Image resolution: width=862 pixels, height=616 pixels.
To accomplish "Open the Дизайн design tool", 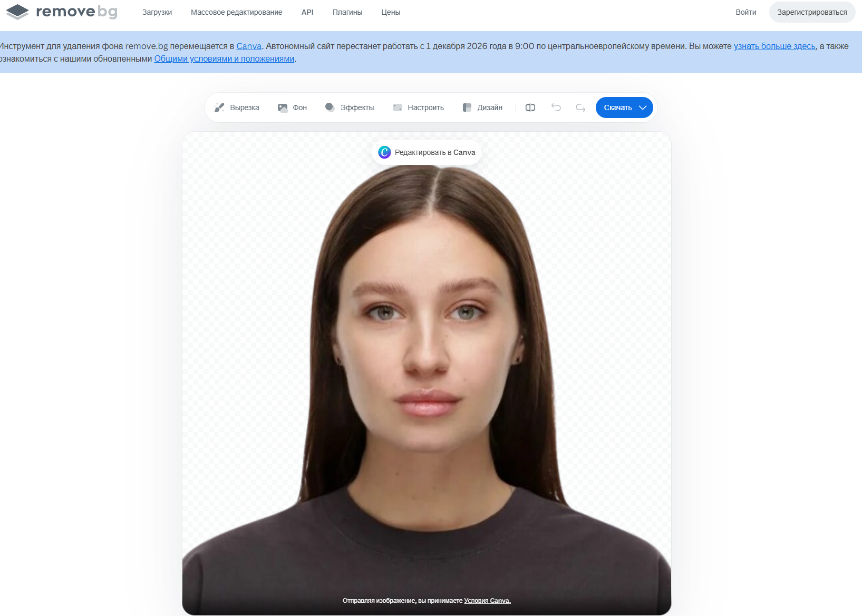I will [482, 107].
